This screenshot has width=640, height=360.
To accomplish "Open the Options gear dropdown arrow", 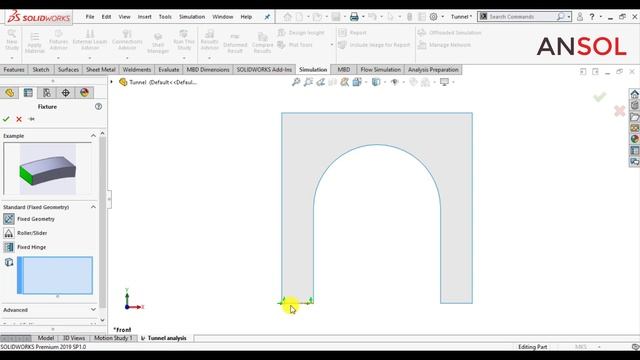I will tap(442, 17).
